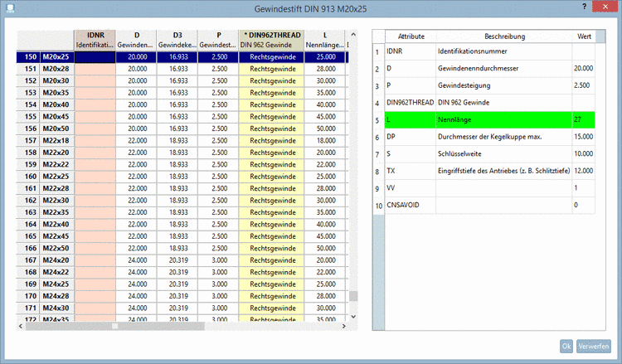622x364 pixels.
Task: Select the Attribute column header
Action: pyautogui.click(x=411, y=36)
